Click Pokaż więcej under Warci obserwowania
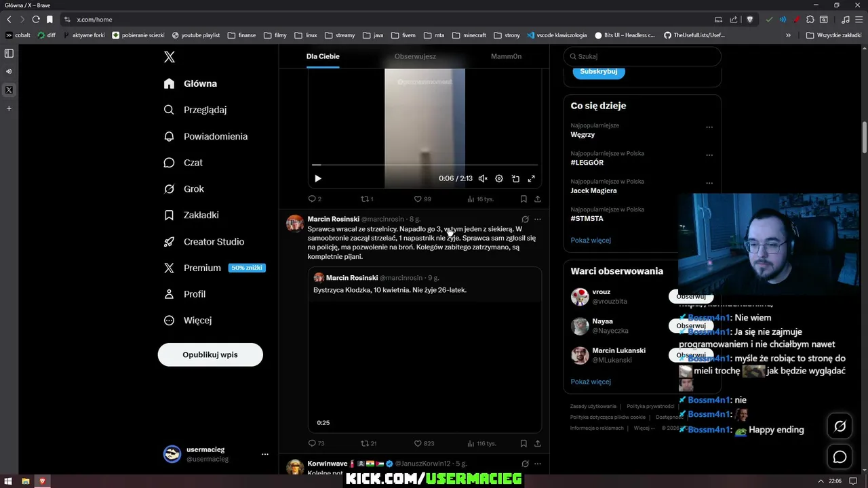Viewport: 868px width, 488px height. 591,382
